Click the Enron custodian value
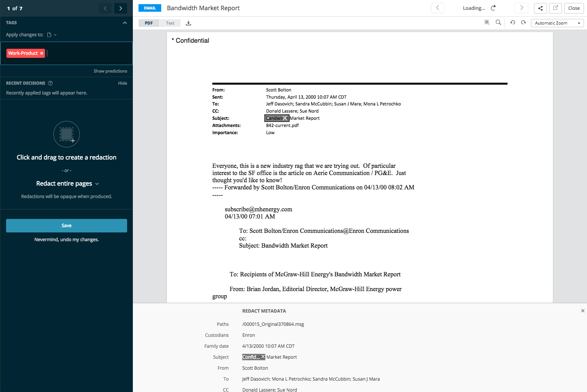 pos(249,335)
